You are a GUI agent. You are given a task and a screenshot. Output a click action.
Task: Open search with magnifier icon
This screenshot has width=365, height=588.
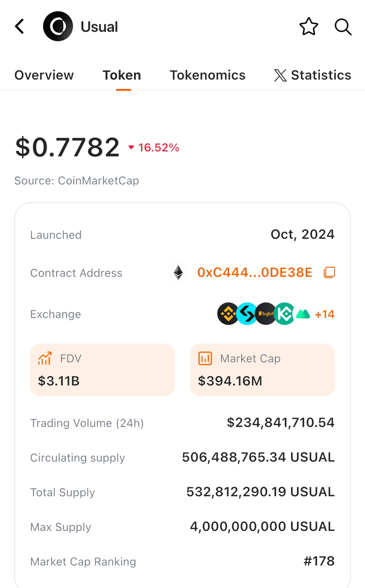point(343,27)
